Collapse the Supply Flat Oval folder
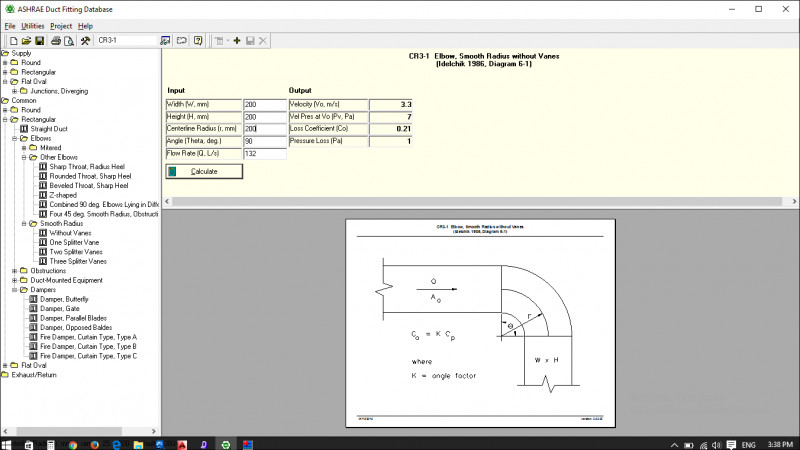800x450 pixels. [x=5, y=82]
